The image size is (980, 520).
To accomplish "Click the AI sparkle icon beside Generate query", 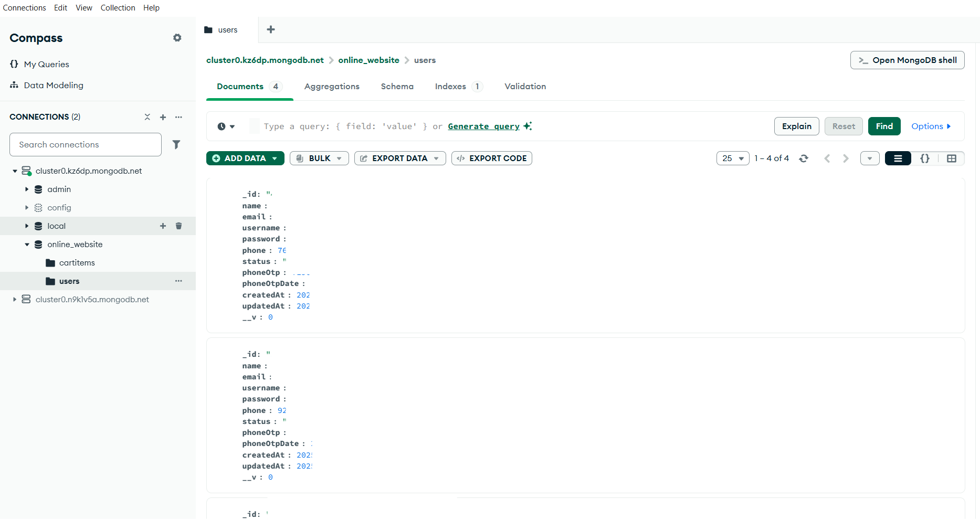I will (528, 126).
